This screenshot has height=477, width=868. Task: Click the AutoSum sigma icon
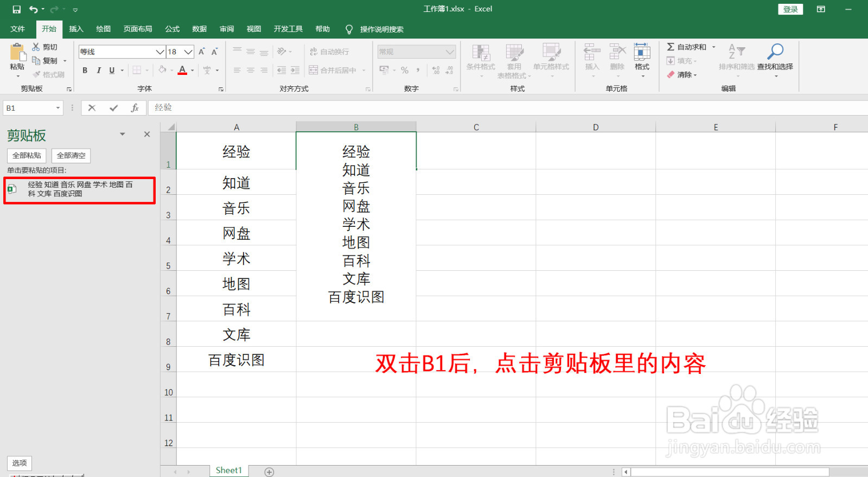coord(671,47)
